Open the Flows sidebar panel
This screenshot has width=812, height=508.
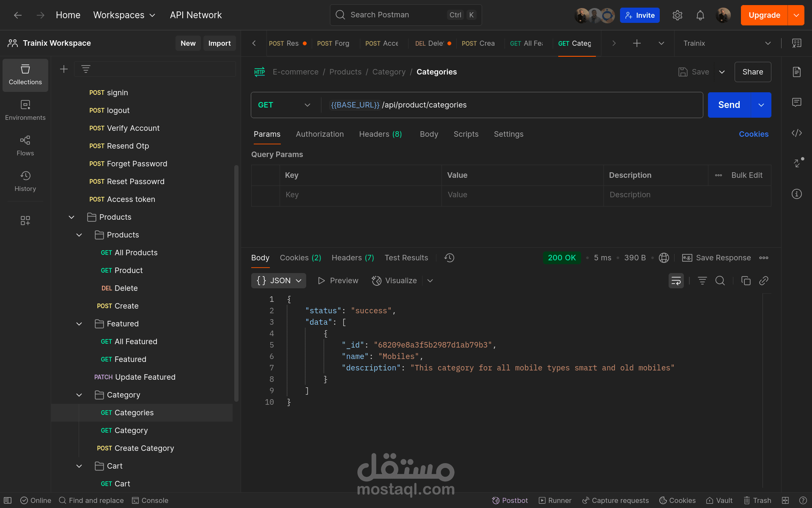pyautogui.click(x=25, y=146)
